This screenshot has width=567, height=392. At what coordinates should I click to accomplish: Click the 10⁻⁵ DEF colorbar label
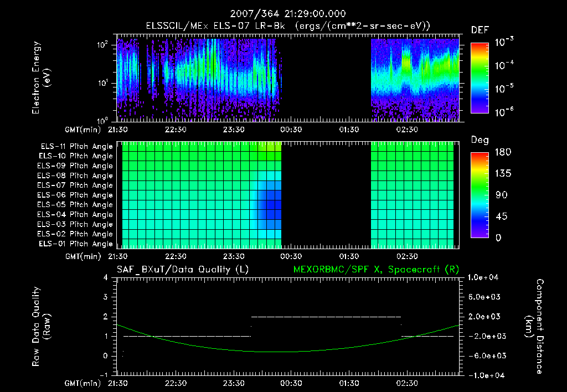tap(504, 89)
